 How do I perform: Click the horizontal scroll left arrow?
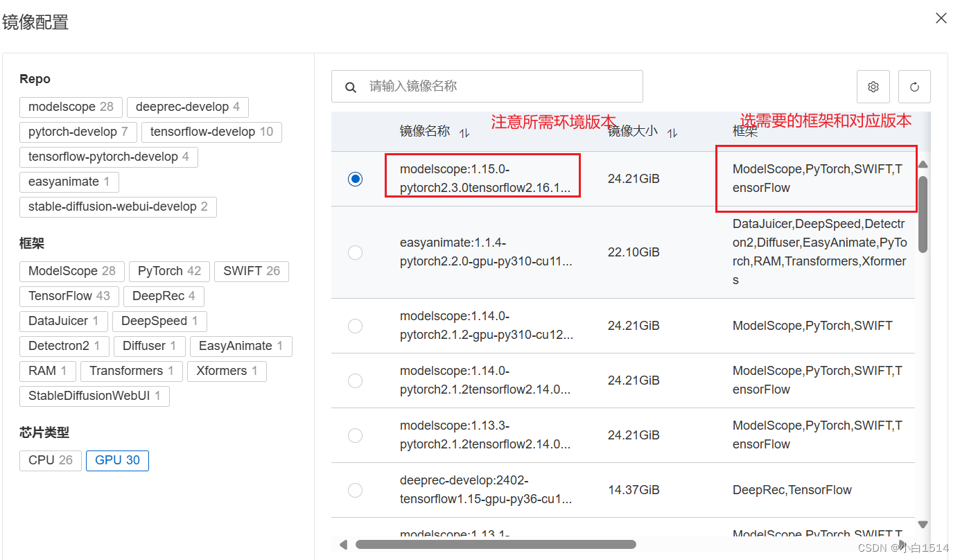tap(343, 545)
